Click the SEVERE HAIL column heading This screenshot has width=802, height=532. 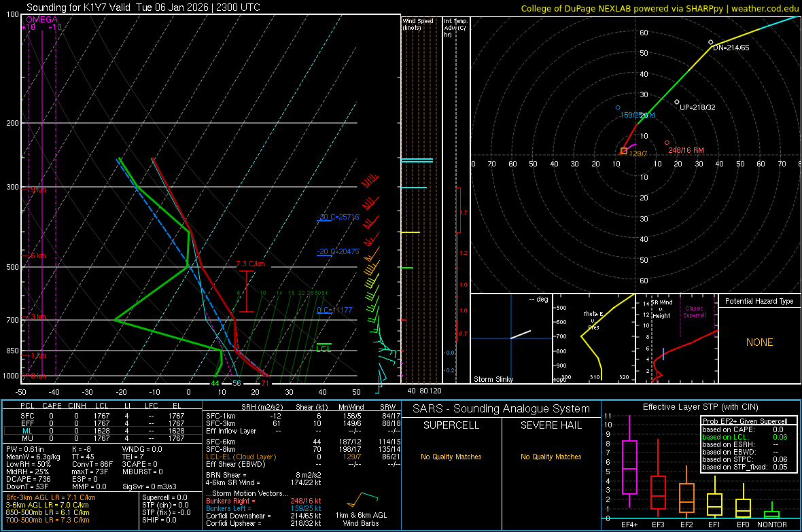(x=551, y=425)
